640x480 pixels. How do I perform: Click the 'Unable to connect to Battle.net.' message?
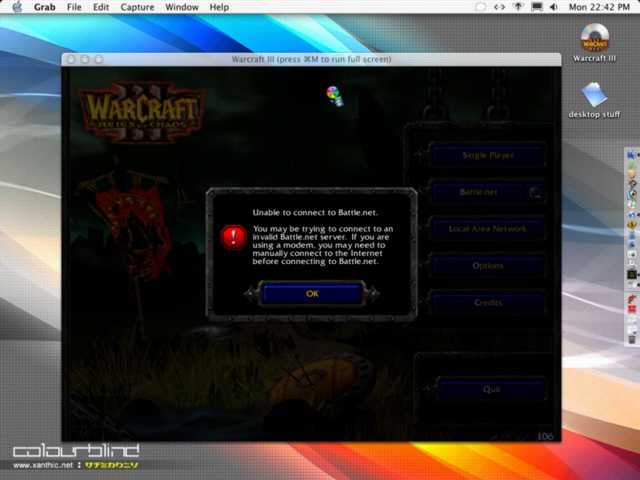click(x=315, y=213)
